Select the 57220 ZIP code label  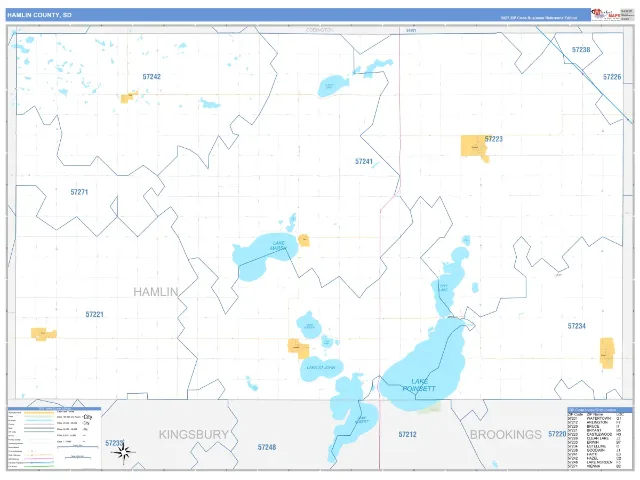(x=557, y=434)
